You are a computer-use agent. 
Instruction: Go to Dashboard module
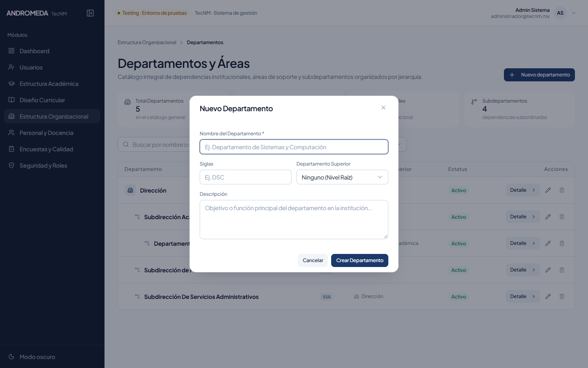tap(52, 51)
